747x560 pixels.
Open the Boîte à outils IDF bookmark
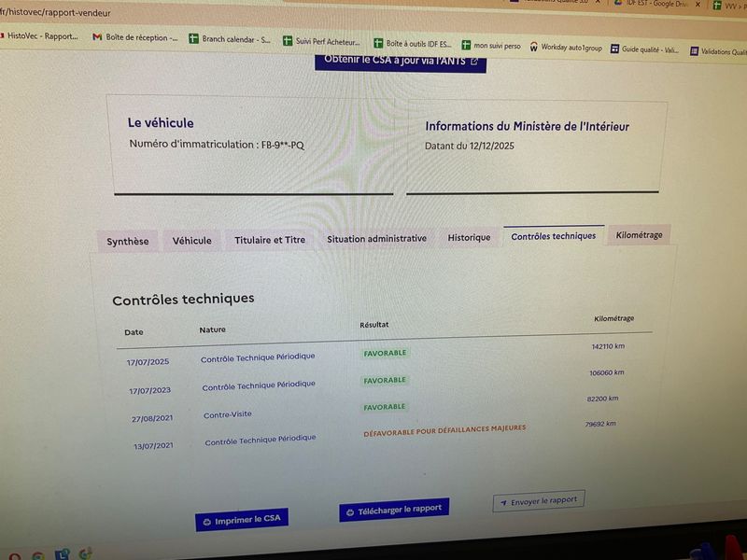coord(412,44)
